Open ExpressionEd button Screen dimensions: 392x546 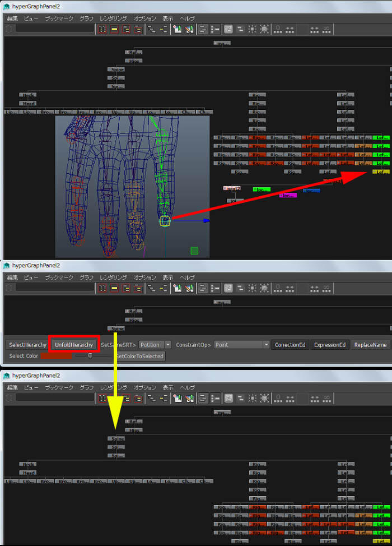click(x=330, y=345)
